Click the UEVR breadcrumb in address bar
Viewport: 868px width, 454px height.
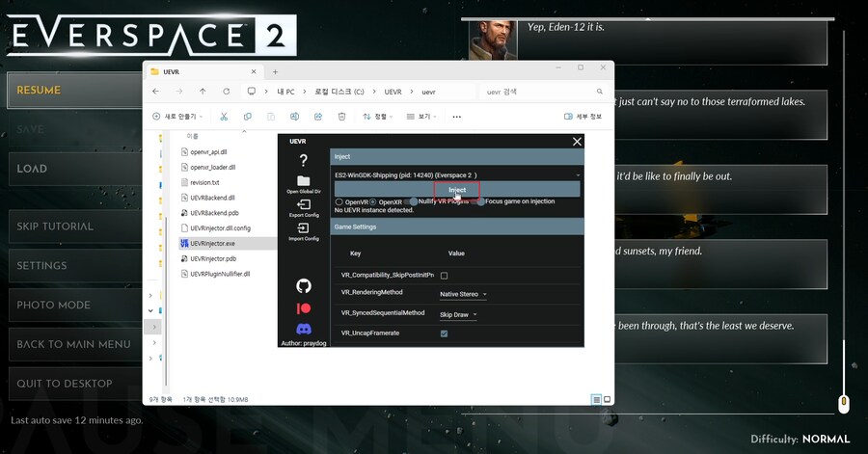pos(393,92)
